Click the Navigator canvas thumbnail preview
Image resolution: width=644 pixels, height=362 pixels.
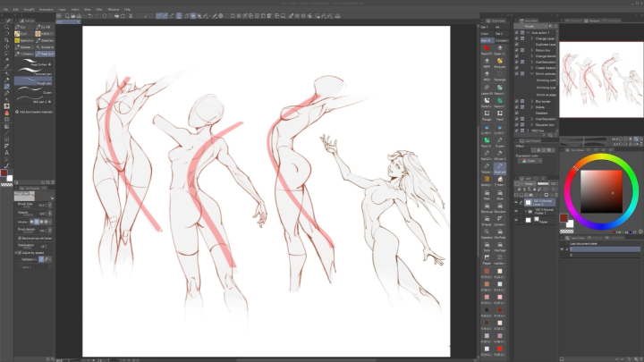point(599,80)
